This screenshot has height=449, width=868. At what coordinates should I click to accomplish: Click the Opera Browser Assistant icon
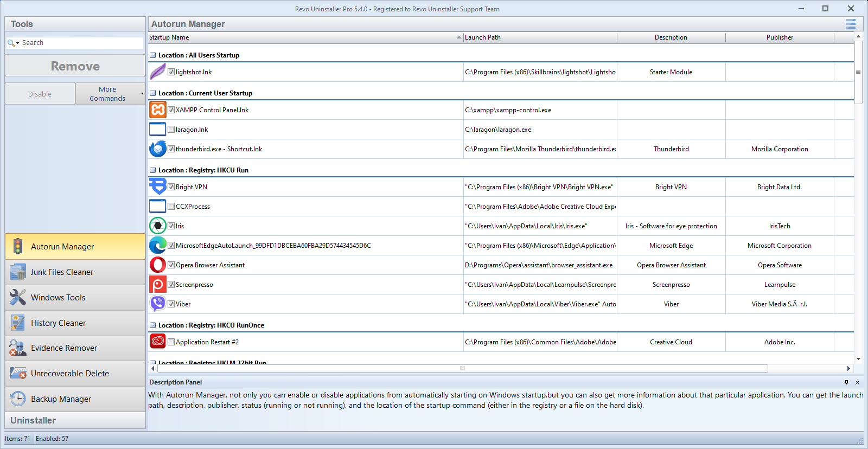point(157,265)
